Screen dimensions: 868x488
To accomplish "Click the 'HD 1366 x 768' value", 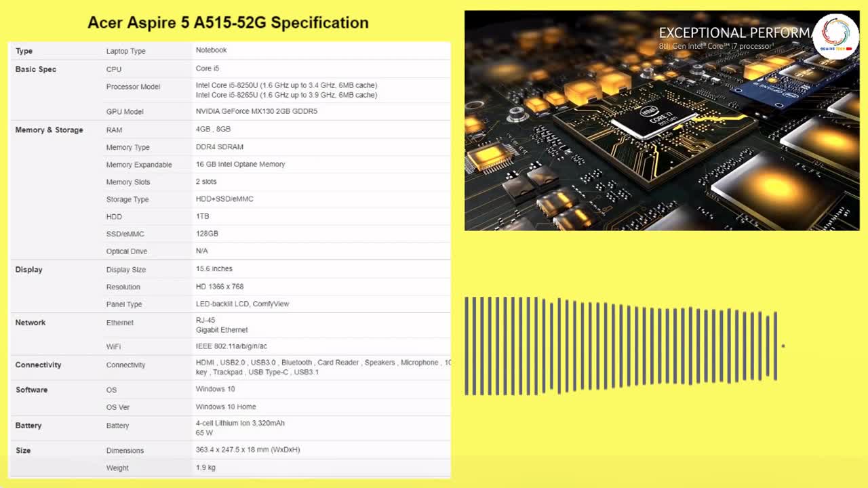I will [x=220, y=287].
